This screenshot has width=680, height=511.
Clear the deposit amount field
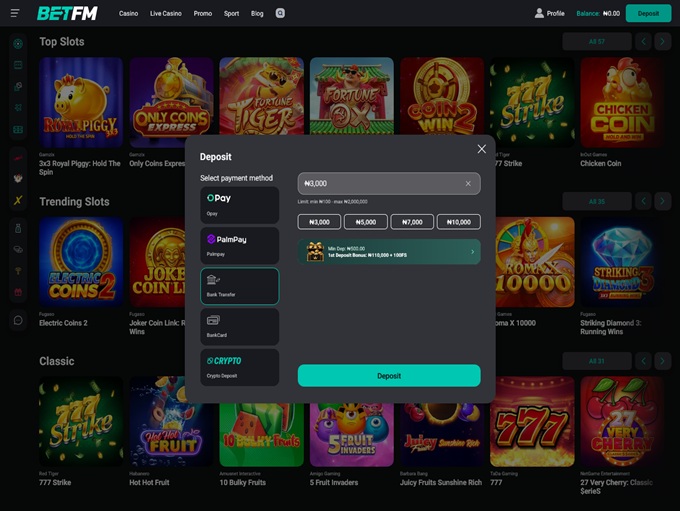(x=468, y=183)
